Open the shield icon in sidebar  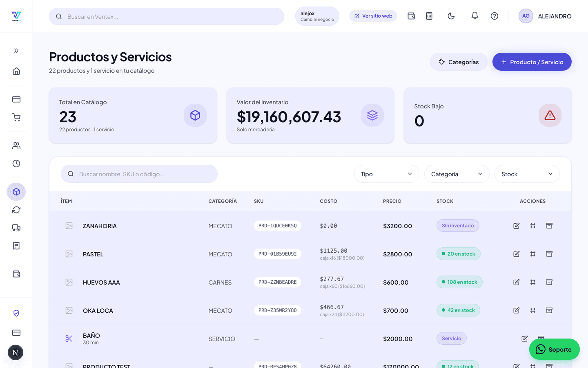pos(16,313)
